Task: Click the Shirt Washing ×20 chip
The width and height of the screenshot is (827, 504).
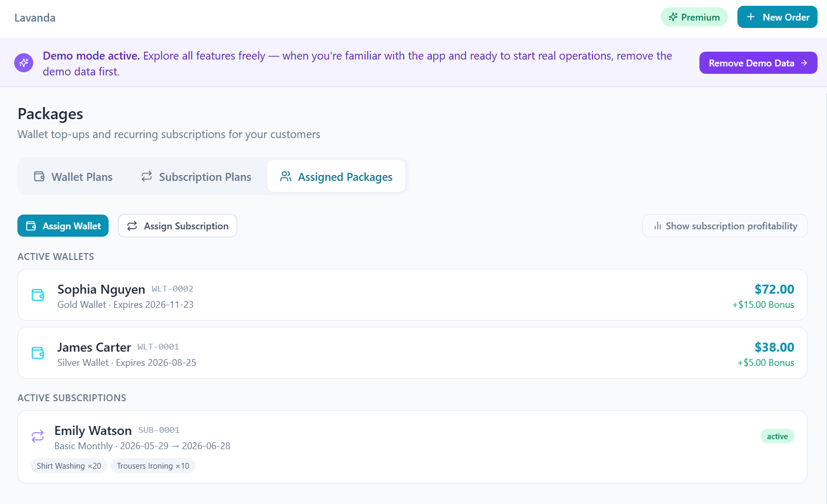Action: (69, 466)
